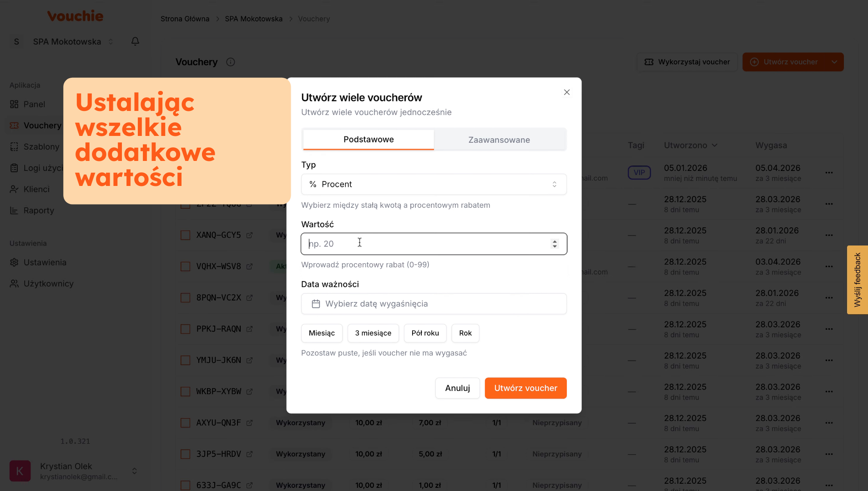Screen dimensions: 868x491
Task: Check the box next to voucher 3JP5-HRDV
Action: [x=185, y=454]
